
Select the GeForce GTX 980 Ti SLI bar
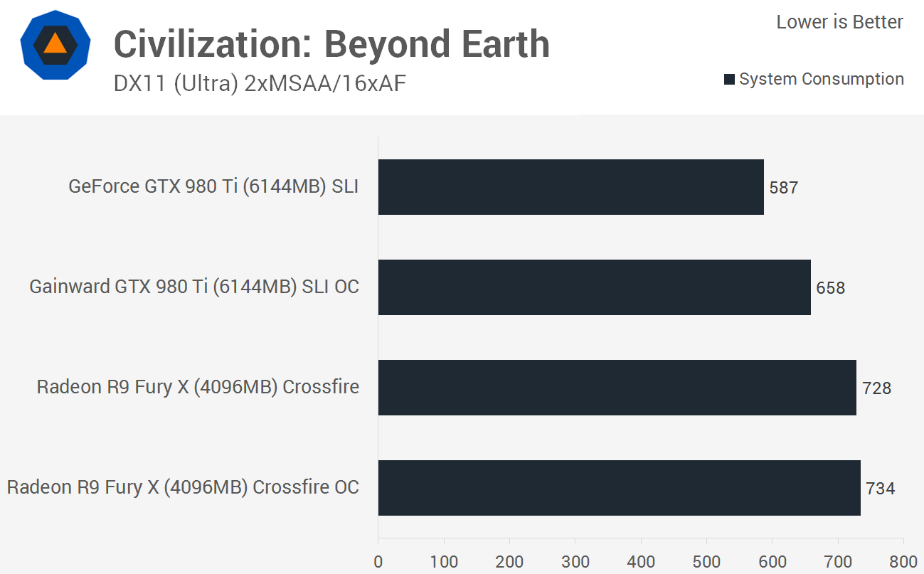pos(570,187)
